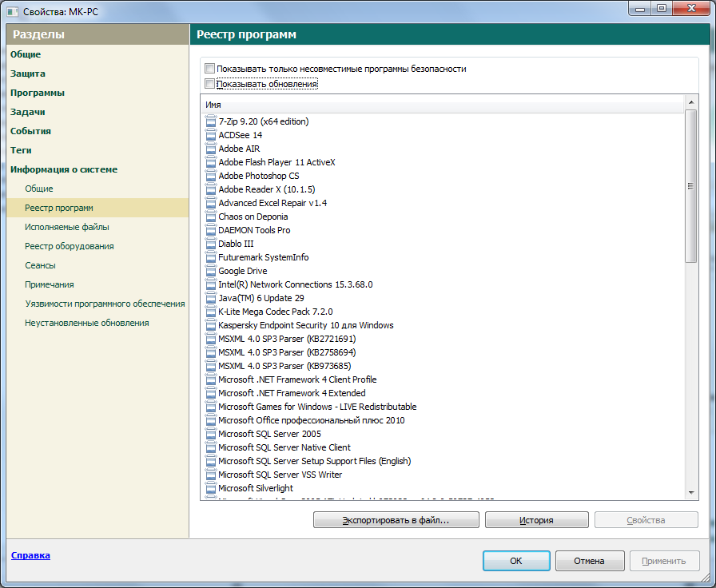Open the Неустановленные обновления subsection

pyautogui.click(x=87, y=323)
